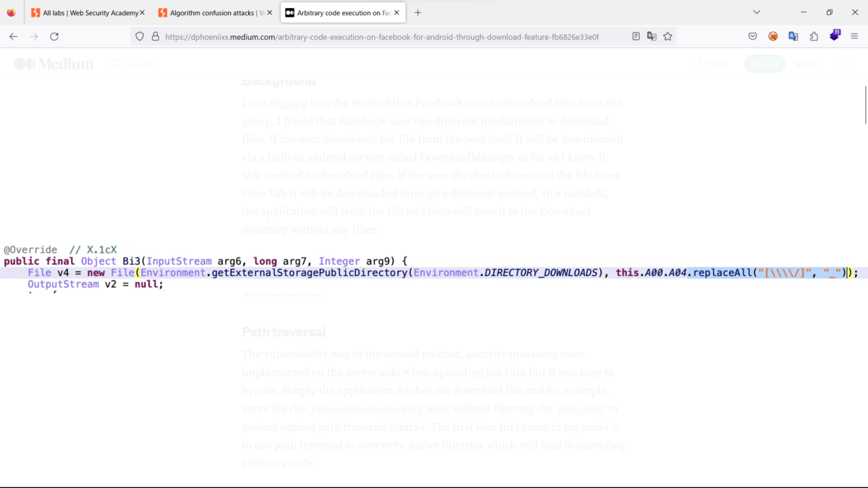Click inside the browser address bar
This screenshot has height=488, width=868.
point(362,35)
